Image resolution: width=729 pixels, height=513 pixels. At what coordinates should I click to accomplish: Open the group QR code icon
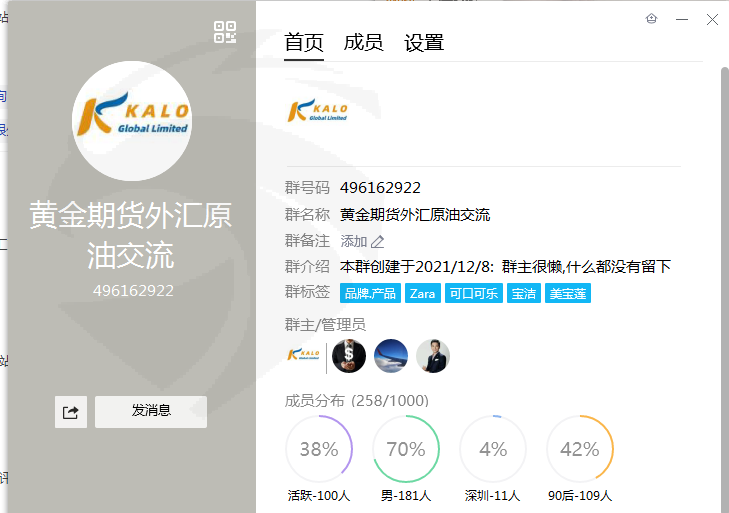tap(225, 32)
